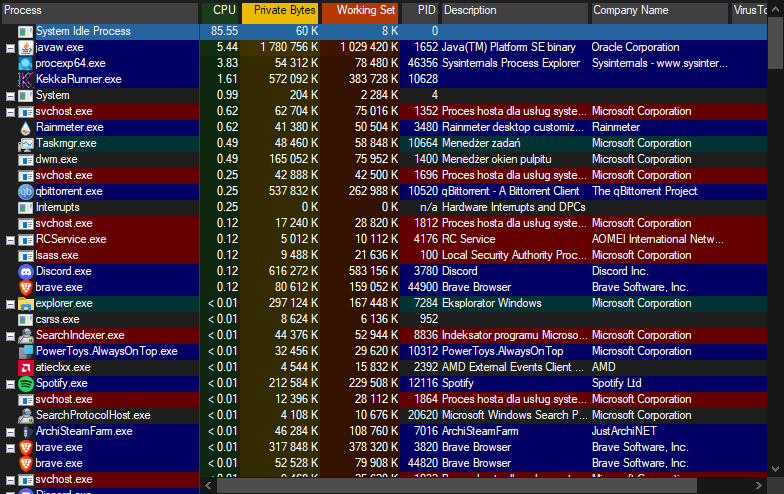Click the green Spotify.exe icon
This screenshot has width=784, height=494.
pyautogui.click(x=26, y=384)
